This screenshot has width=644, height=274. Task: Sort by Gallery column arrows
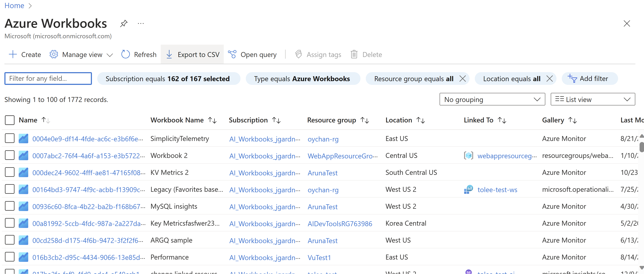pos(573,120)
